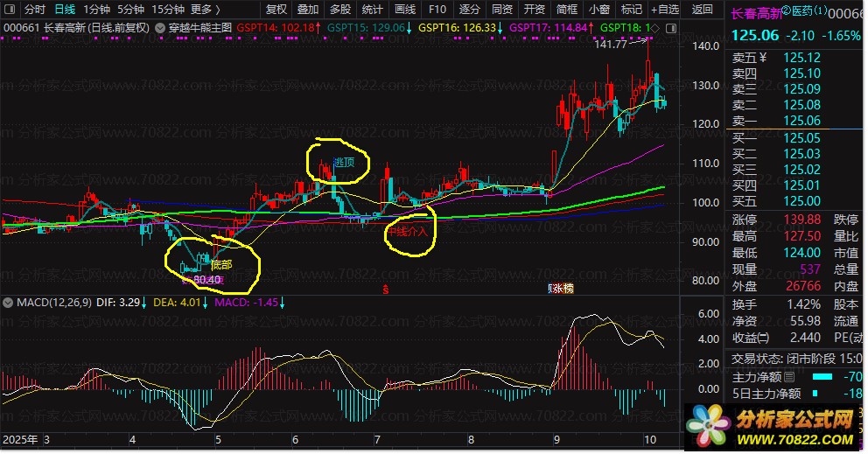Screen dimensions: 868x454
Task: Open the 穿越牛熊主图 indicator dropdown arrow
Action: pyautogui.click(x=160, y=28)
